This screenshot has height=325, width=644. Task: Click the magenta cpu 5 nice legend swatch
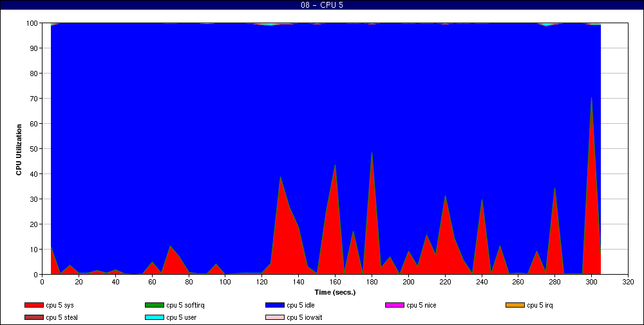[x=394, y=305]
